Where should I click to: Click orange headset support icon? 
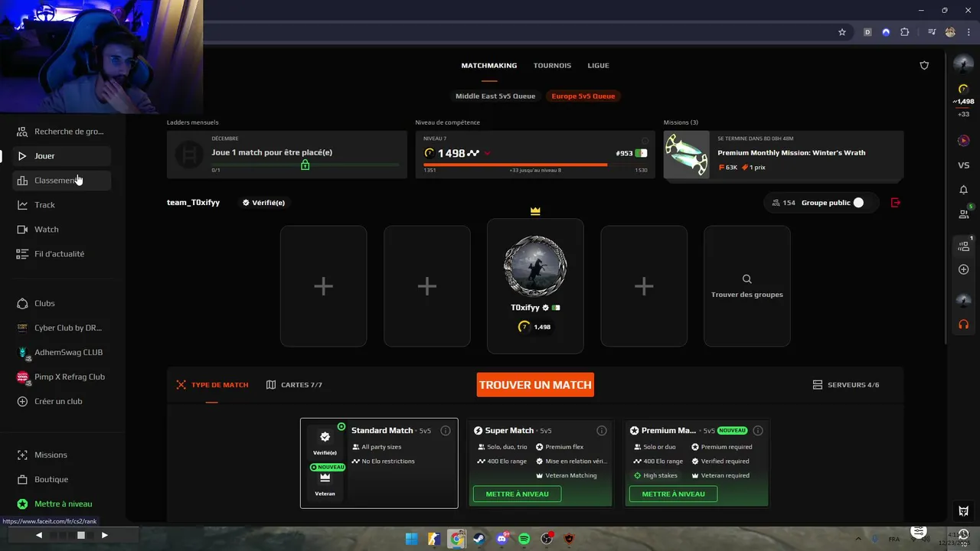pos(963,324)
